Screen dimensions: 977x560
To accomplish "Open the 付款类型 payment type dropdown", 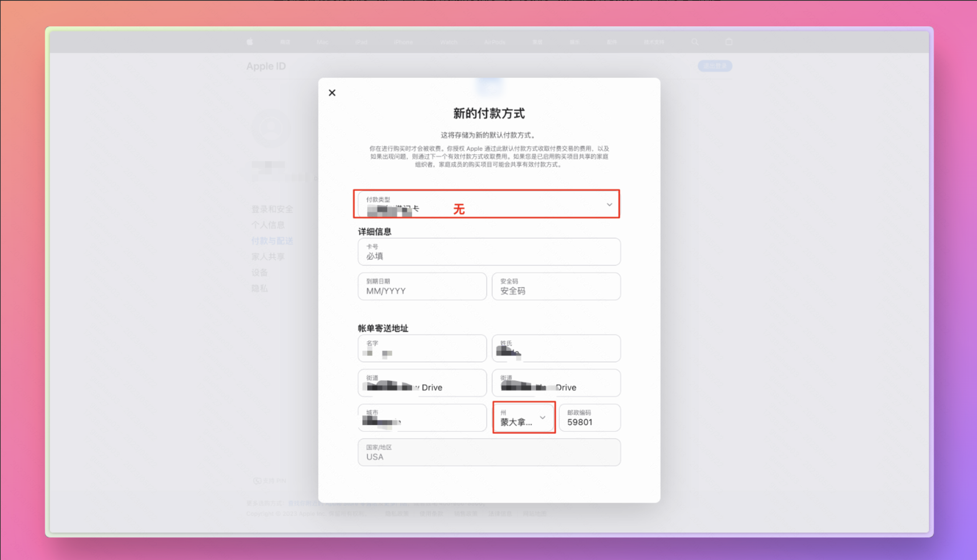I will pyautogui.click(x=488, y=204).
